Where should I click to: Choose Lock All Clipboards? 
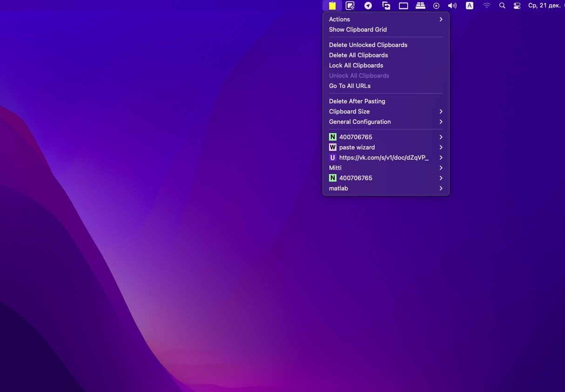[356, 65]
